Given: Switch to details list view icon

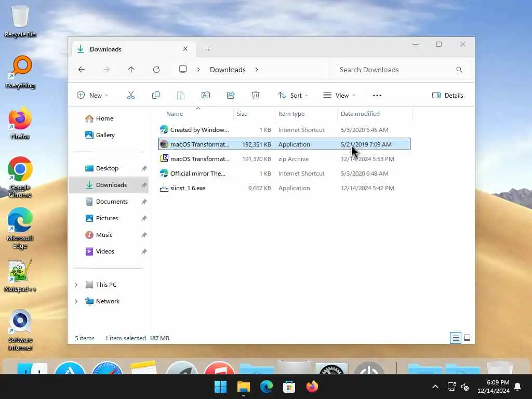Looking at the screenshot, I should [x=456, y=338].
